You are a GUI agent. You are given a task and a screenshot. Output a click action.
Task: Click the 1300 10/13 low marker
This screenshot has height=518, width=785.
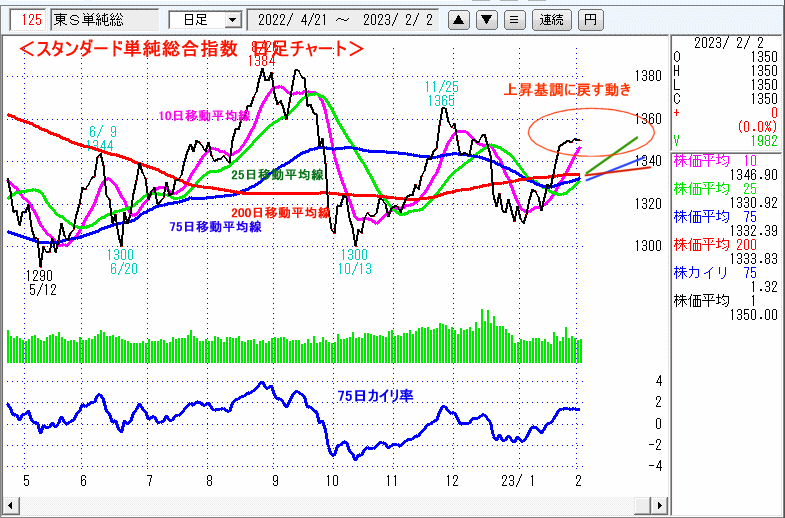click(355, 262)
